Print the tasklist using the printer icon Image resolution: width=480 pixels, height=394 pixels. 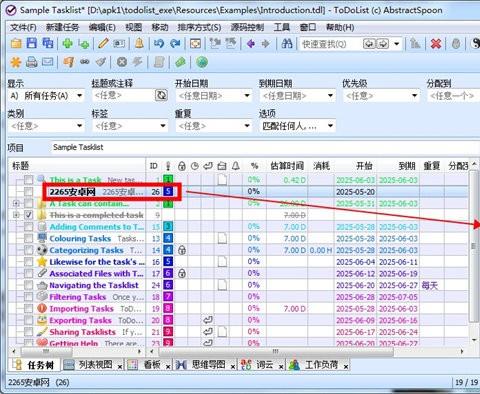(32, 62)
